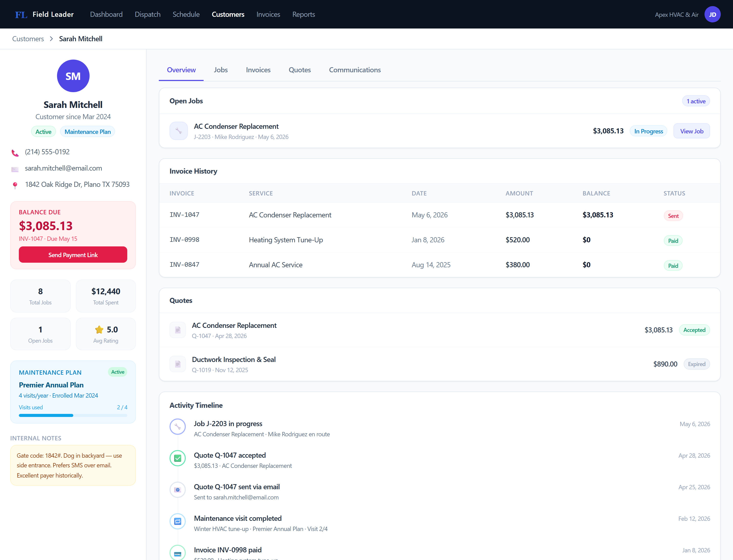The height and width of the screenshot is (560, 733).
Task: Open Invoices in the top navigation bar
Action: [x=268, y=14]
